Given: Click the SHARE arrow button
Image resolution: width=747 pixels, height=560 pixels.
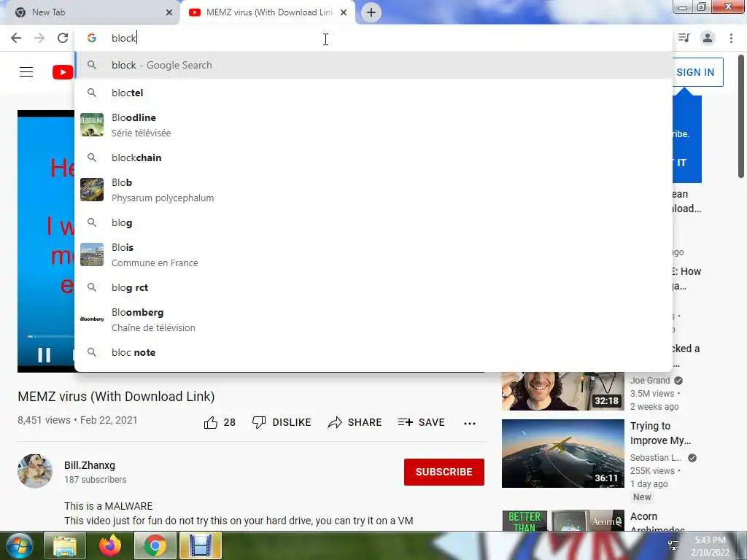Looking at the screenshot, I should tap(355, 422).
